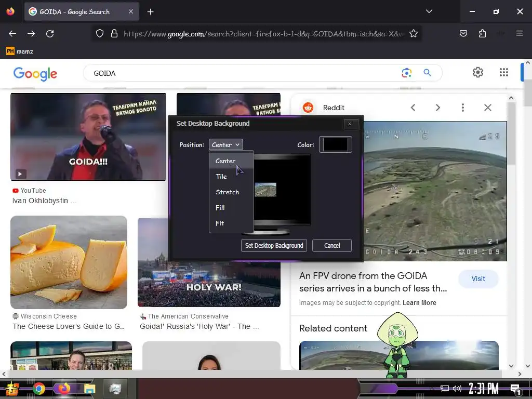The height and width of the screenshot is (399, 532).
Task: Open the notification center icon
Action: (516, 390)
